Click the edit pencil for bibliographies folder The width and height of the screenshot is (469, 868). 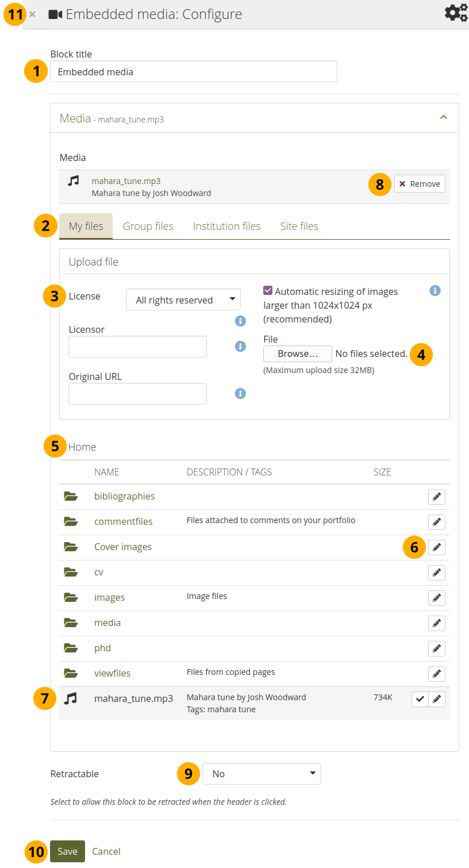436,497
